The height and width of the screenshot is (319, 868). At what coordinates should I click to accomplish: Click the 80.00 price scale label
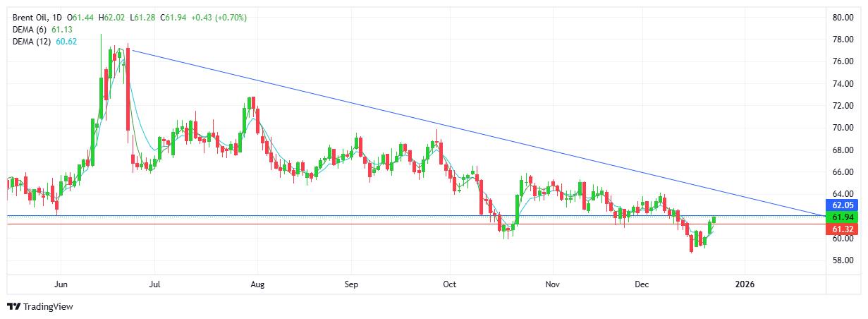click(843, 18)
